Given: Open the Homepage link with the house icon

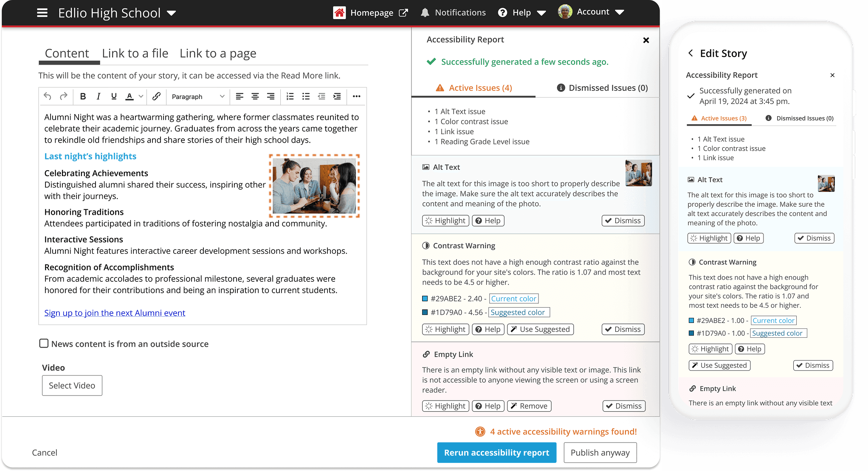Looking at the screenshot, I should click(x=339, y=12).
